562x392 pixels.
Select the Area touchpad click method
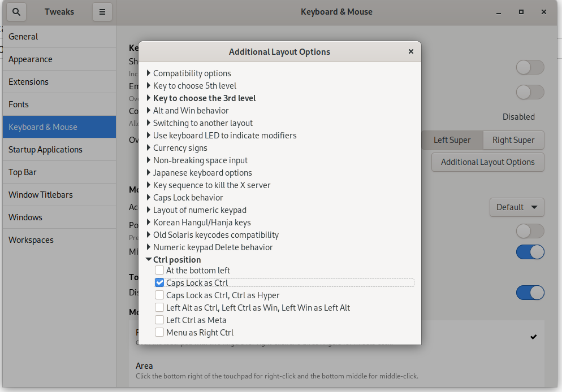click(145, 366)
